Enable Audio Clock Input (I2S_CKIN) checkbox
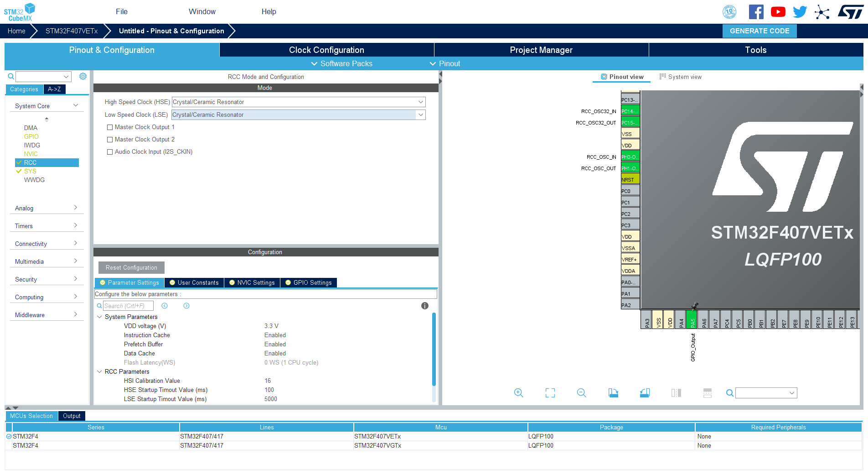868x475 pixels. point(110,152)
